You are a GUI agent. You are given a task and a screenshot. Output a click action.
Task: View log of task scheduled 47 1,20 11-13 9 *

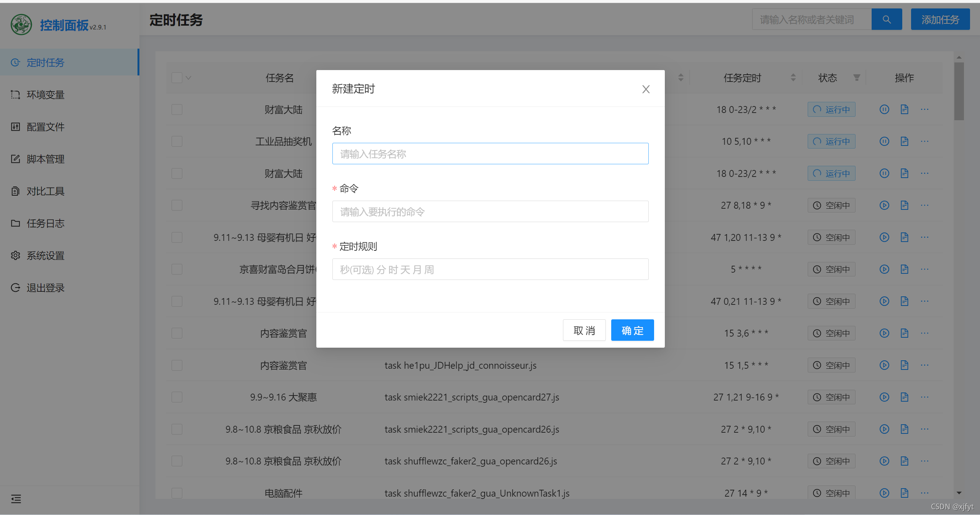905,237
